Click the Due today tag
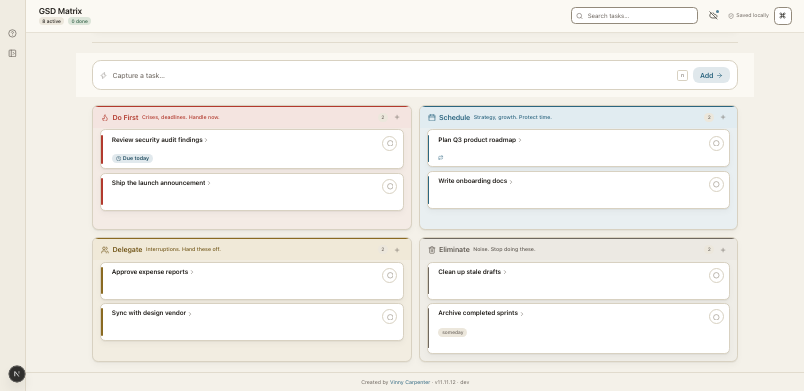 [132, 158]
